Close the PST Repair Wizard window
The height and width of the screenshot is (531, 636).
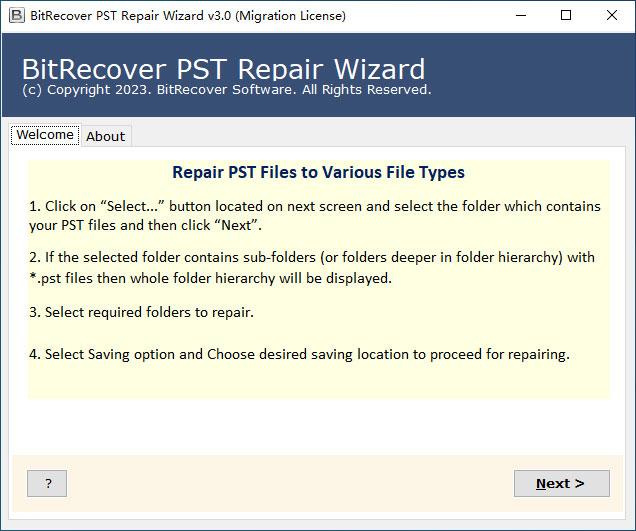(612, 16)
